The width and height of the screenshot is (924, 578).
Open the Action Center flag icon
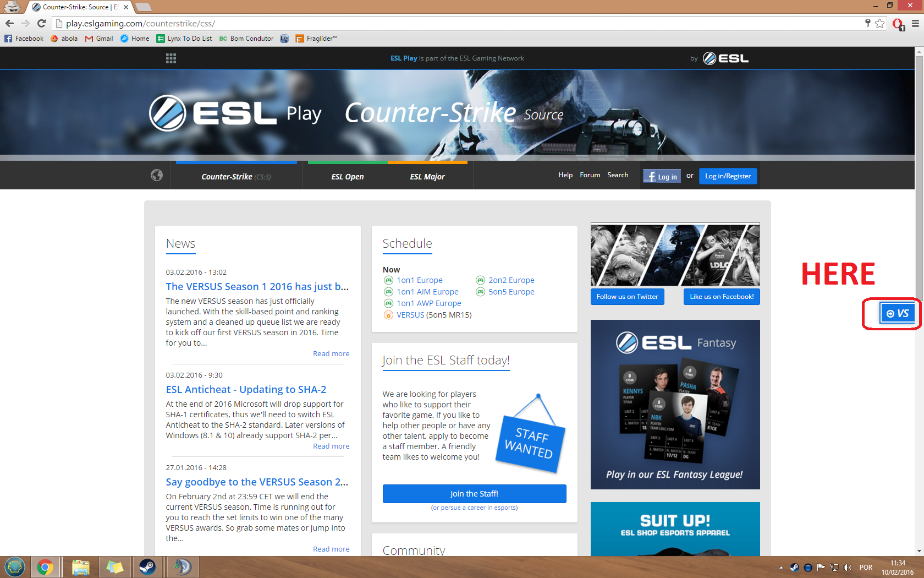coord(821,568)
